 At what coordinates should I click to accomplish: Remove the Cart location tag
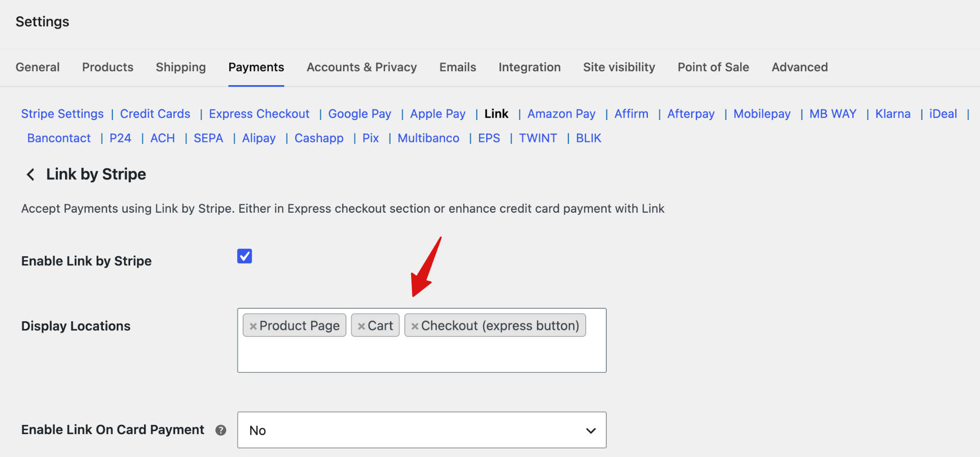point(361,326)
